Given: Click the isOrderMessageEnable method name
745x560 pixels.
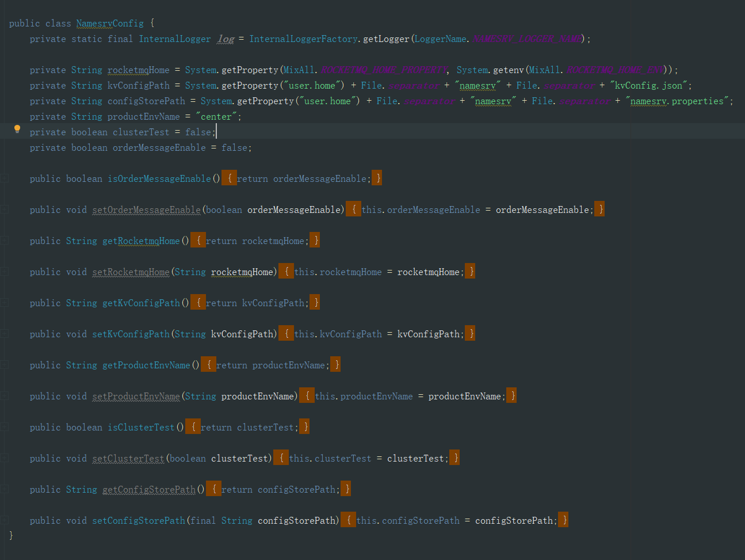Looking at the screenshot, I should pyautogui.click(x=159, y=179).
